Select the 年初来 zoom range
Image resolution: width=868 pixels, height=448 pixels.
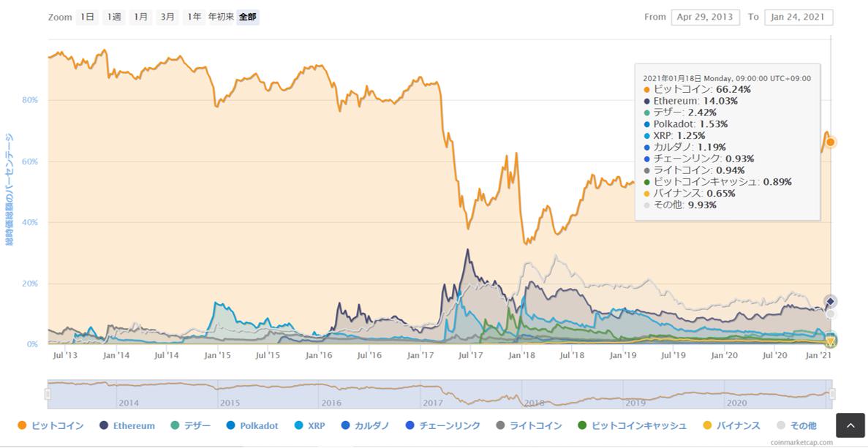point(221,17)
